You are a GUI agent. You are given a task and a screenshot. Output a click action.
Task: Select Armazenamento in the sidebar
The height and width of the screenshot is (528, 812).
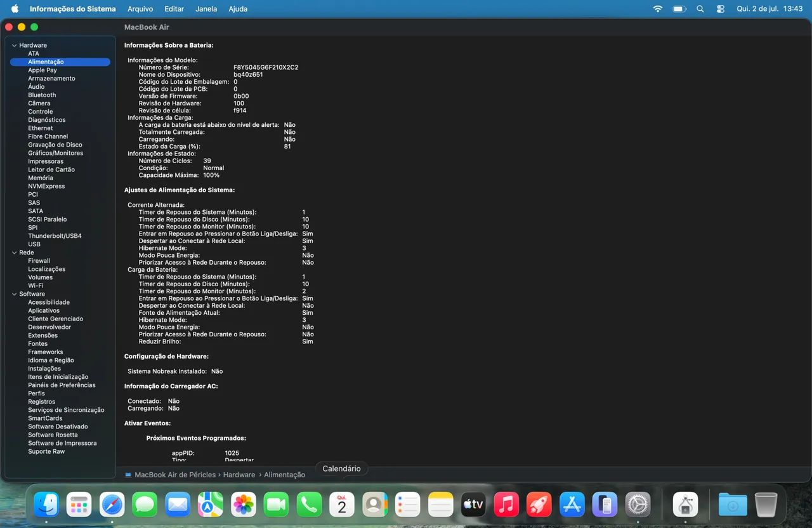click(x=51, y=79)
